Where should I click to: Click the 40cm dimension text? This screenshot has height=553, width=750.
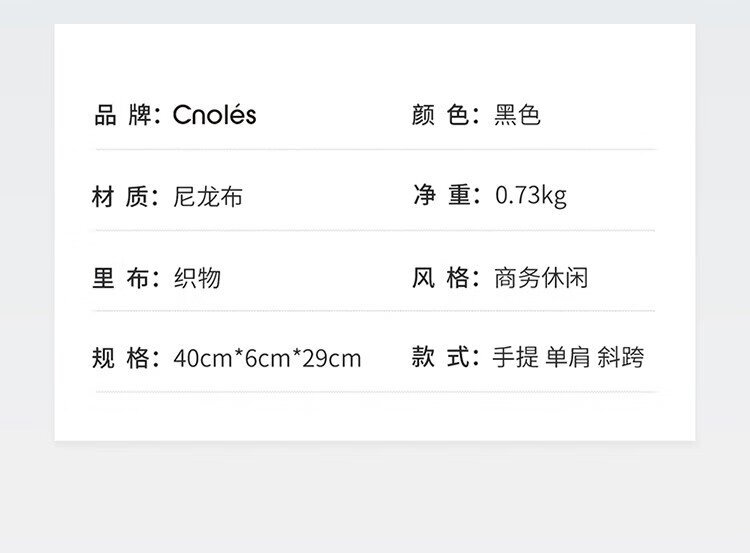click(x=202, y=358)
